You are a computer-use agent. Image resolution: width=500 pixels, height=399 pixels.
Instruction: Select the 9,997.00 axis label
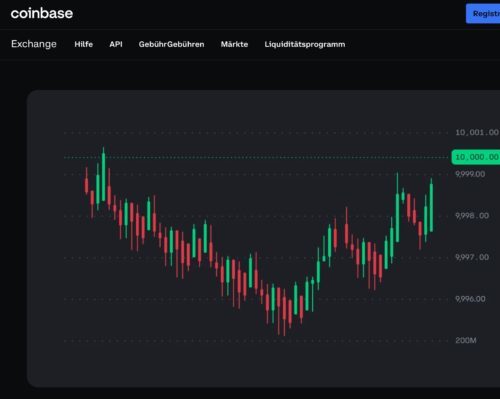(472, 257)
